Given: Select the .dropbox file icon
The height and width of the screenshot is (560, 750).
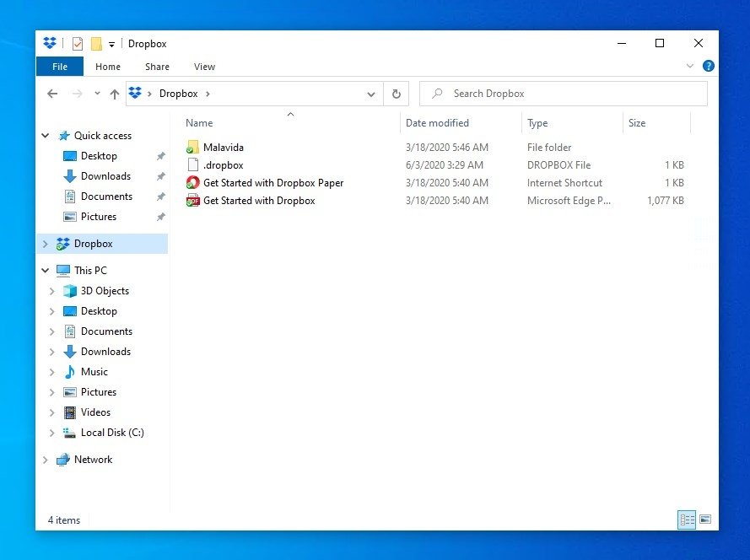Looking at the screenshot, I should tap(192, 165).
